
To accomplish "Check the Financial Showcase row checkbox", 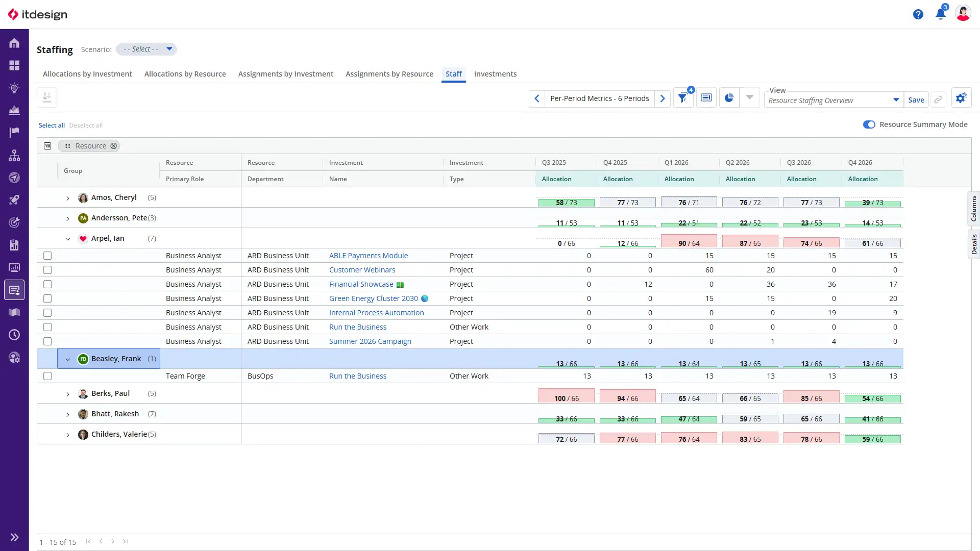I will click(x=47, y=284).
